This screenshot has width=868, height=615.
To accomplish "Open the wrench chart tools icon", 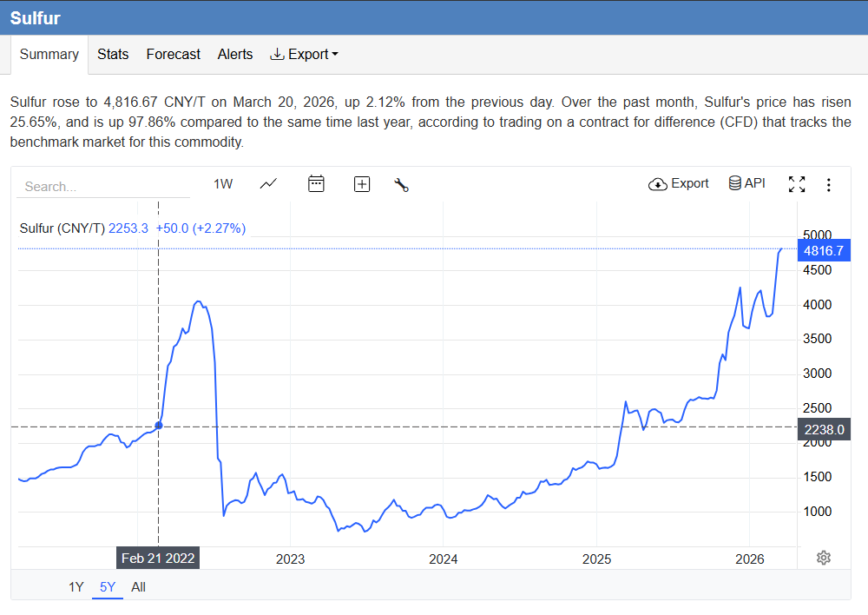I will [401, 184].
